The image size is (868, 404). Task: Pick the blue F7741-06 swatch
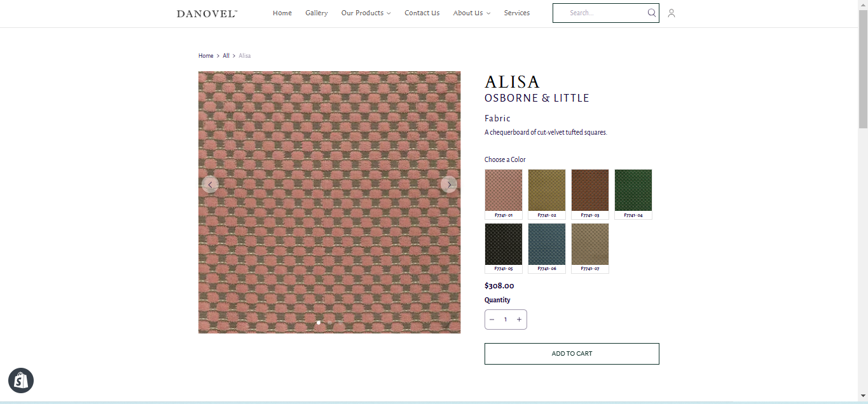tap(547, 248)
